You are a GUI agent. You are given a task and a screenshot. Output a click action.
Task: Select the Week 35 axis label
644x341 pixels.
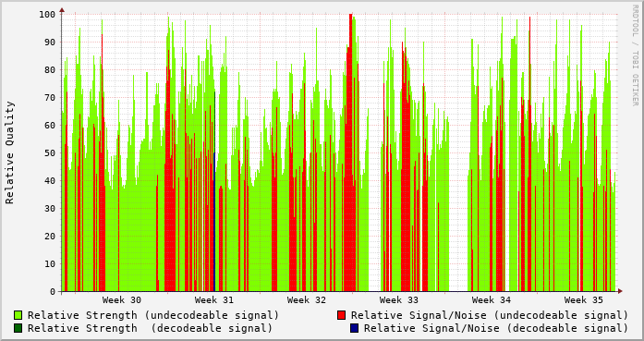pos(584,300)
